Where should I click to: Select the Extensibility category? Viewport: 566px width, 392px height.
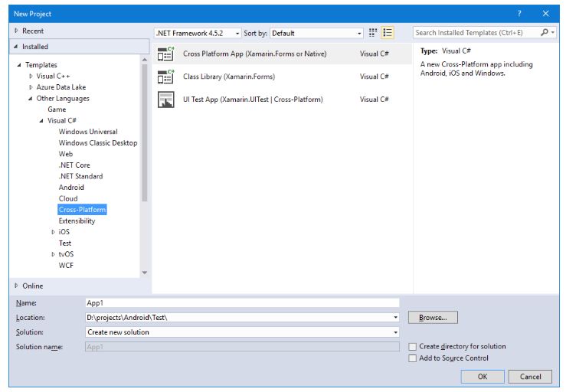tap(77, 221)
